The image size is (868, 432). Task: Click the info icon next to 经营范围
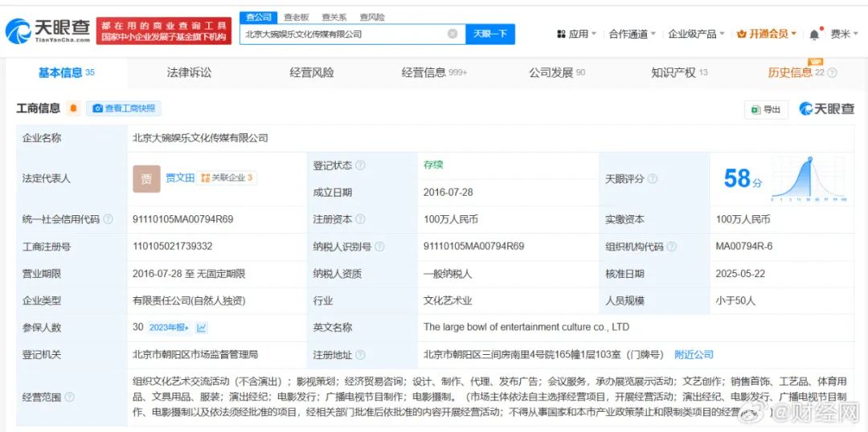pyautogui.click(x=69, y=397)
